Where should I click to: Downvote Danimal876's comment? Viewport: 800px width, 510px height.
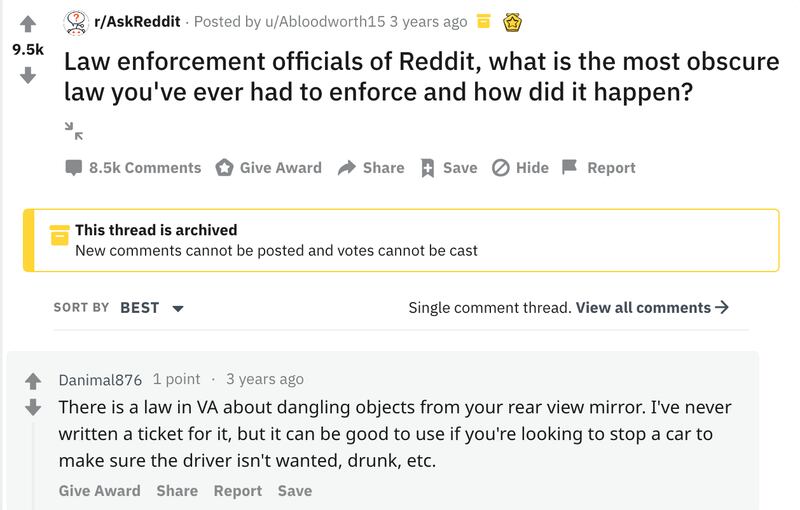pyautogui.click(x=32, y=407)
